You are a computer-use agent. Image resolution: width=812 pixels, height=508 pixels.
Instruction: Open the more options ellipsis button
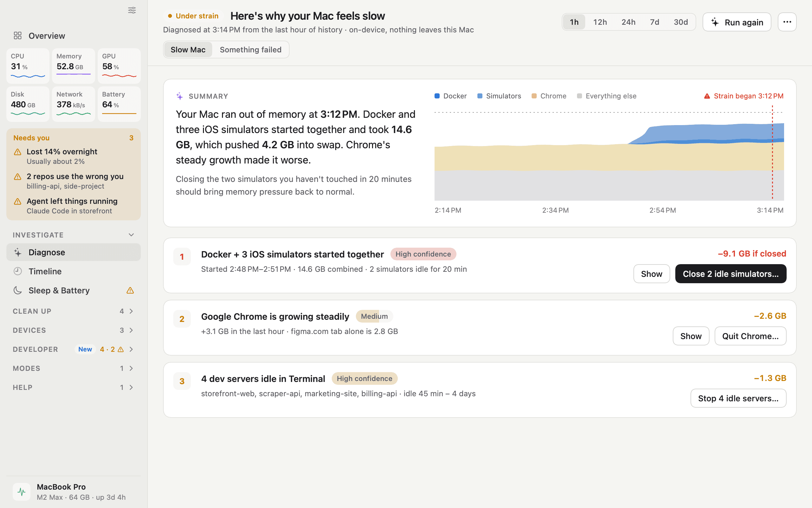(x=787, y=22)
